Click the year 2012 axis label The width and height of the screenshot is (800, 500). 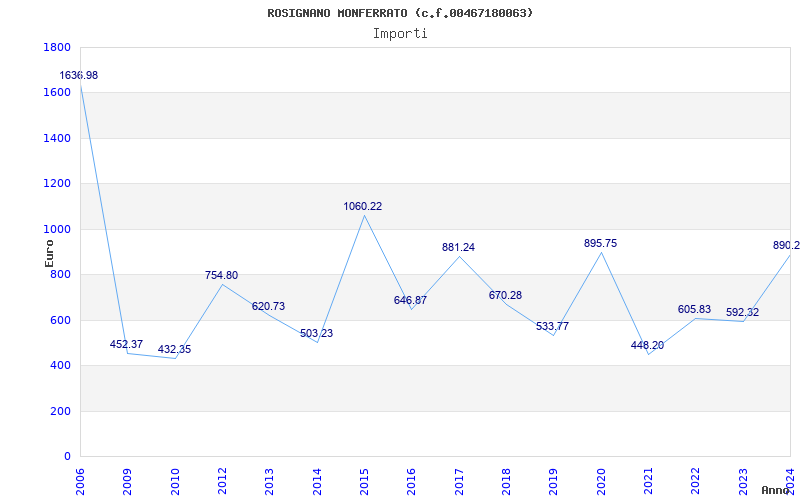tap(222, 481)
